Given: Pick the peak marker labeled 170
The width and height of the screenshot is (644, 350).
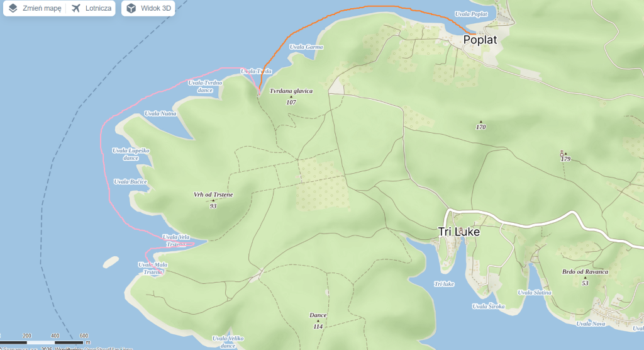Looking at the screenshot, I should [481, 121].
